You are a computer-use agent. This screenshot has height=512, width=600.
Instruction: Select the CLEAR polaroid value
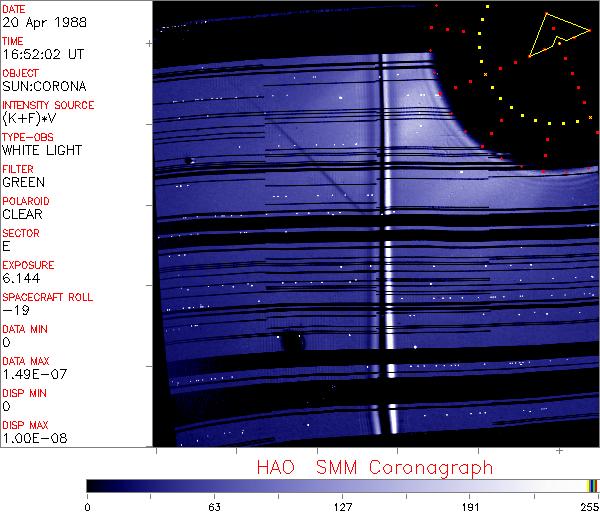click(x=22, y=214)
